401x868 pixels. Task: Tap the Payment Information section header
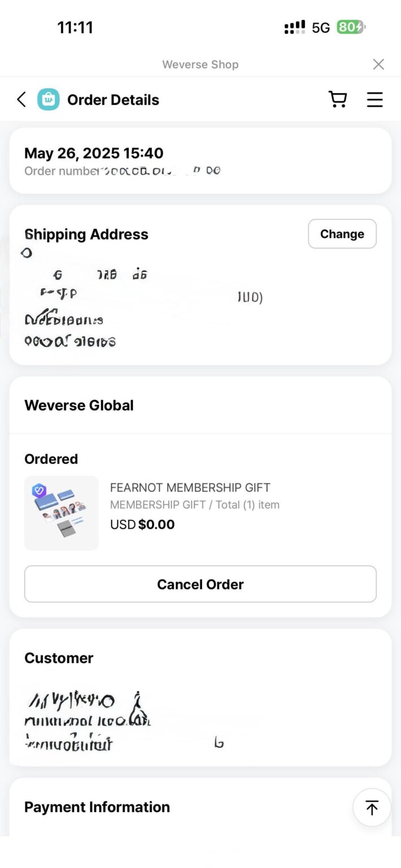(x=97, y=807)
